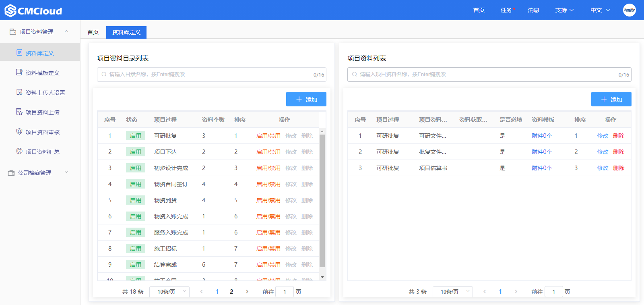Open 消息 in the top navigation

[534, 10]
